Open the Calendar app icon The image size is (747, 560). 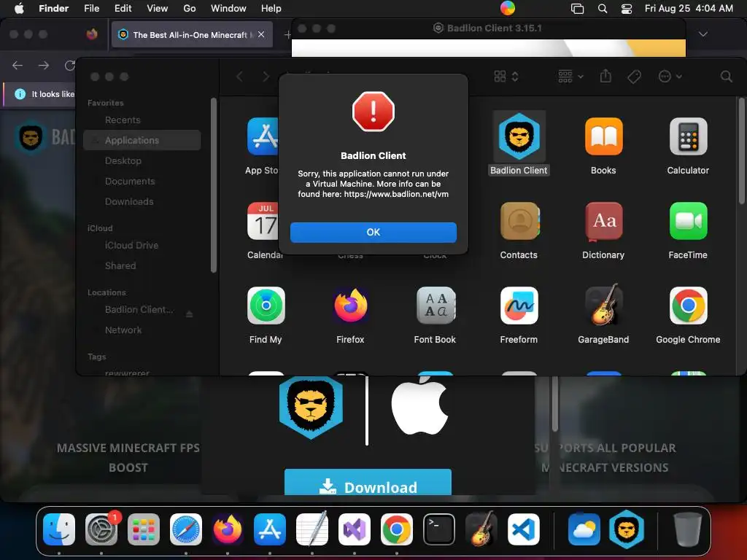click(263, 221)
